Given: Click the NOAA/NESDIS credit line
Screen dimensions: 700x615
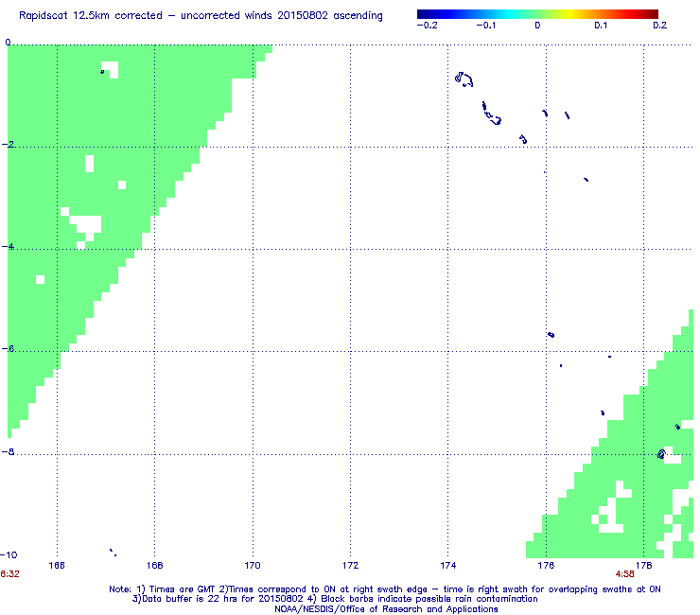Looking at the screenshot, I should pyautogui.click(x=386, y=609).
